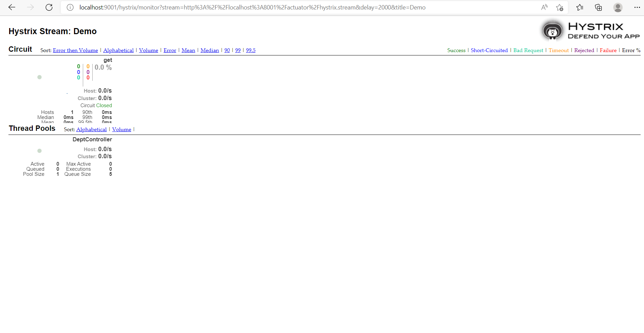Add this page to favorites

(559, 7)
